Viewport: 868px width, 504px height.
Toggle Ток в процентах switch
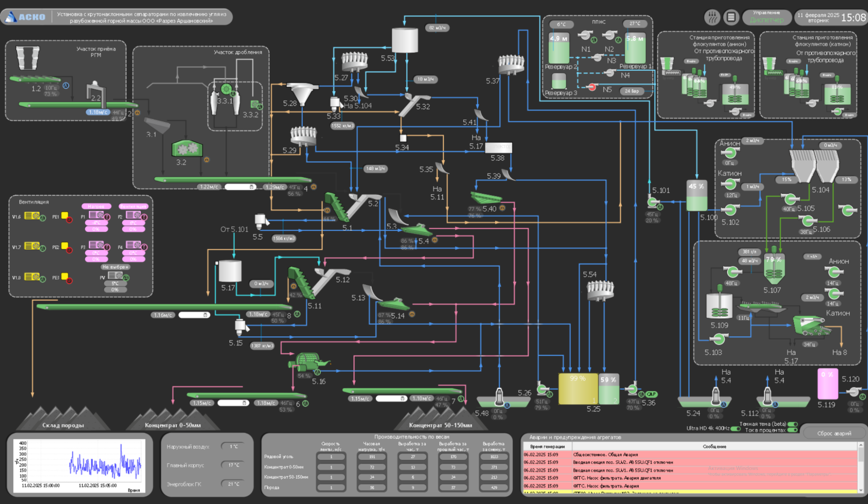tap(793, 430)
